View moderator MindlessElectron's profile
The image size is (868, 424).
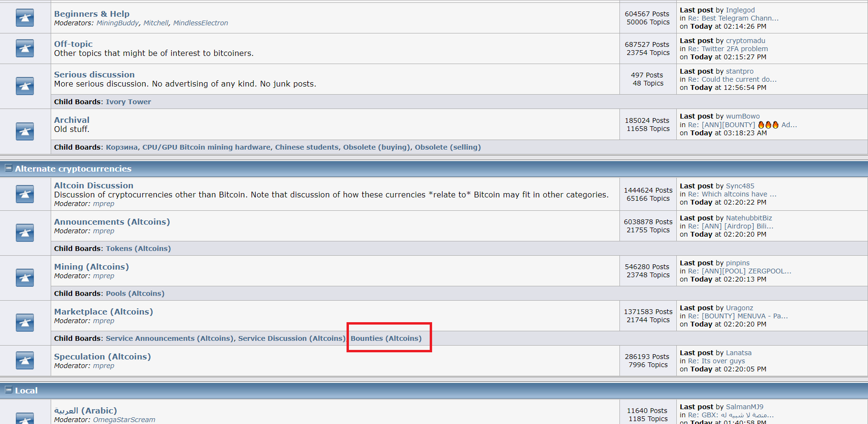pyautogui.click(x=200, y=23)
